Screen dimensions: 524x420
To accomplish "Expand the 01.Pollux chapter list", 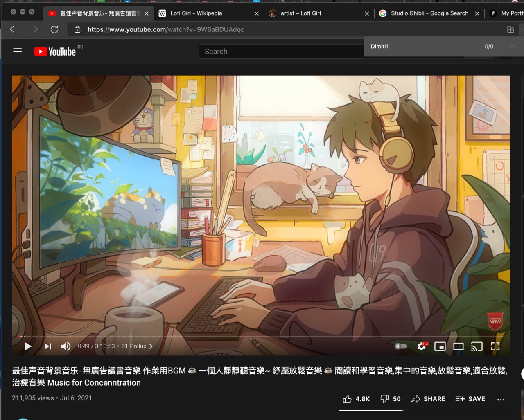I will coord(137,346).
